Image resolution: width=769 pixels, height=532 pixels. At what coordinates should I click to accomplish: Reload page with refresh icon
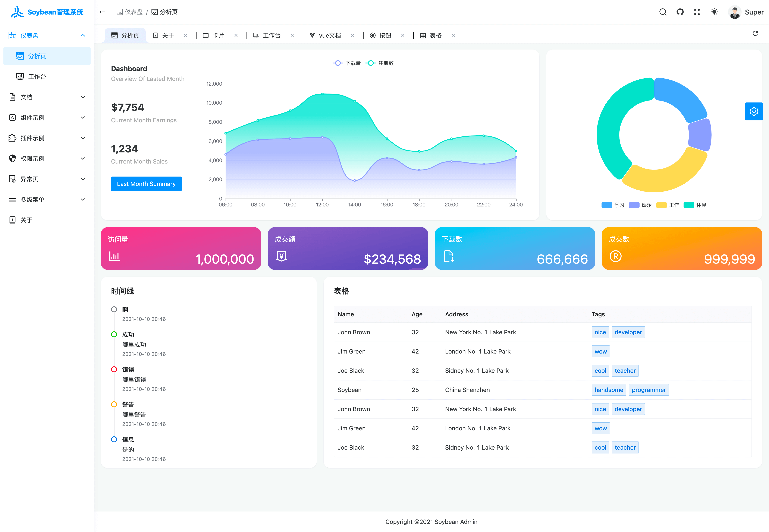755,33
